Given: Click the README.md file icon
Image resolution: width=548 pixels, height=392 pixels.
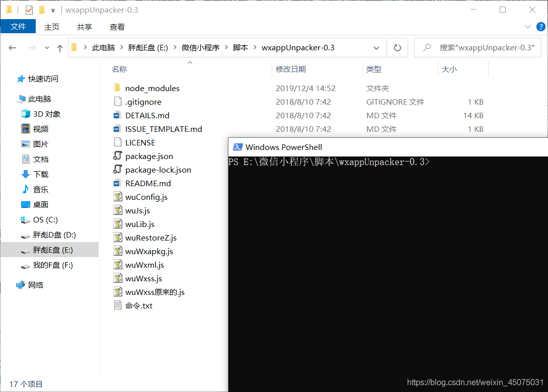Looking at the screenshot, I should coord(117,183).
